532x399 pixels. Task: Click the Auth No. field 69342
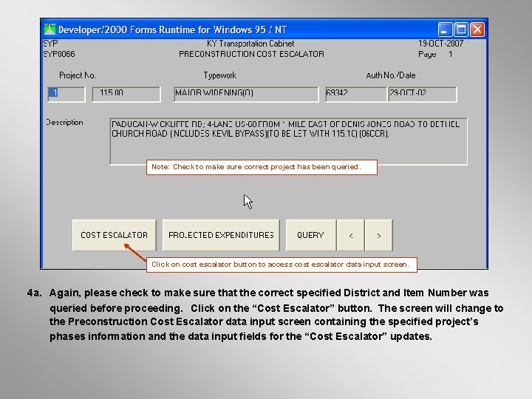point(356,94)
